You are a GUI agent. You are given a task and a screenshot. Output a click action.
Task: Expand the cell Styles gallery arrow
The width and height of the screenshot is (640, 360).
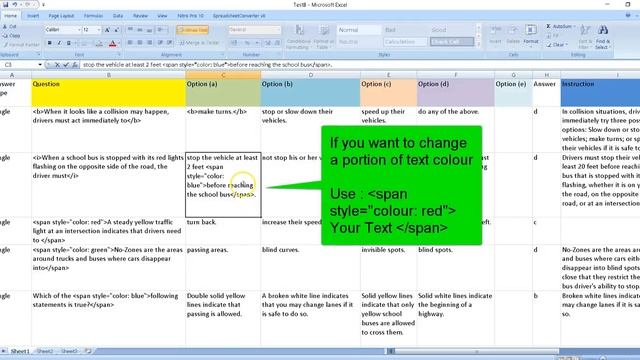click(478, 44)
